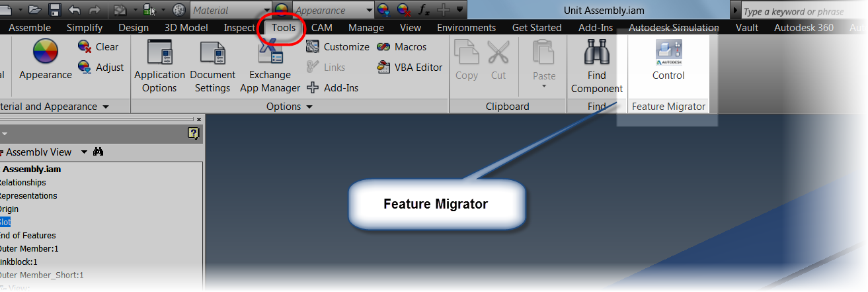Launch Exchange App Manager
Screen dimensions: 868x292
pyautogui.click(x=270, y=66)
